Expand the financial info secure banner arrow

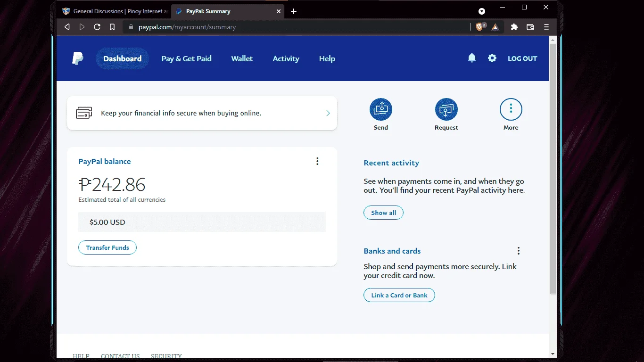click(x=328, y=113)
